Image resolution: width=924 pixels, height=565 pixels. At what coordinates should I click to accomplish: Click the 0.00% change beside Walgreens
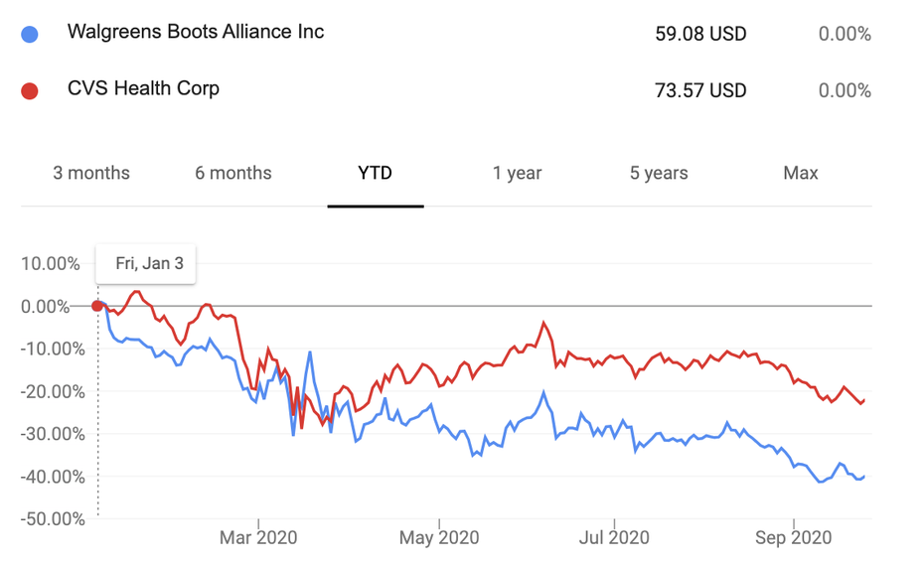pyautogui.click(x=845, y=34)
